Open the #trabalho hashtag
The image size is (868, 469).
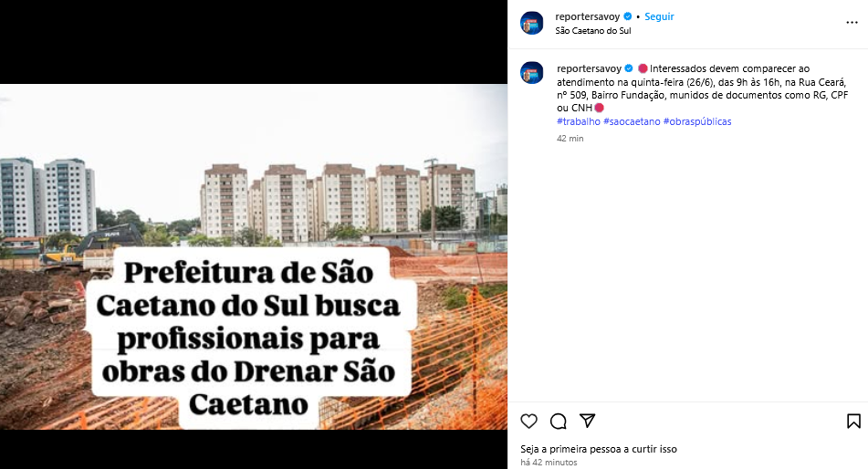point(579,121)
